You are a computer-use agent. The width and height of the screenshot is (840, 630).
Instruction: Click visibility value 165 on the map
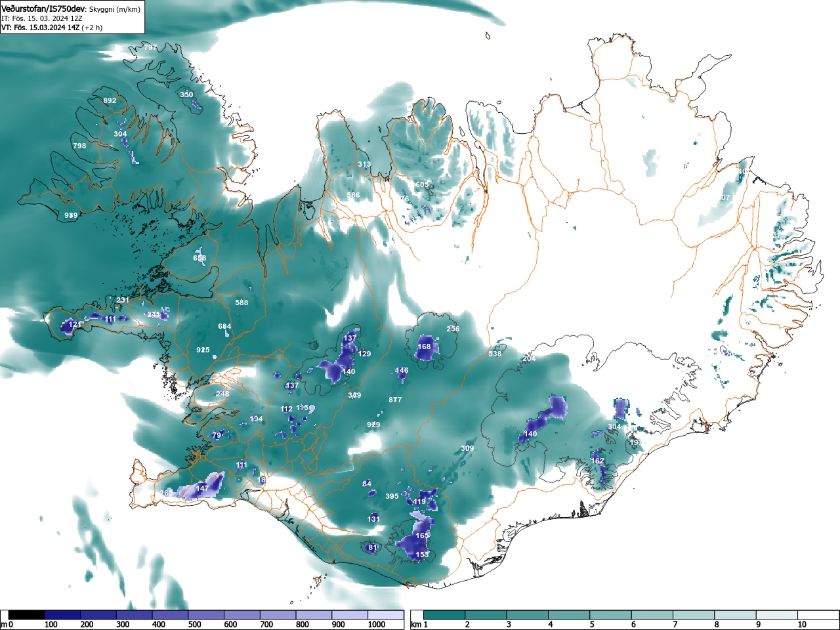click(x=422, y=535)
